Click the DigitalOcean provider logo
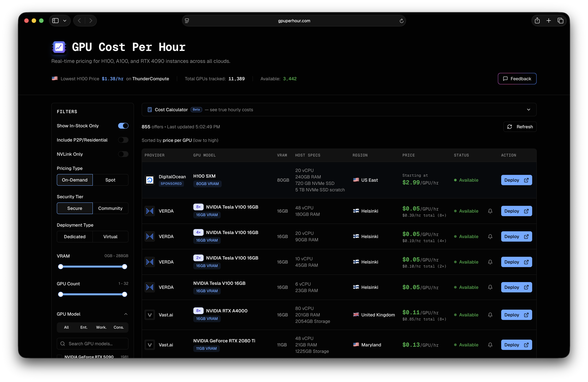This screenshot has width=588, height=382. [150, 180]
